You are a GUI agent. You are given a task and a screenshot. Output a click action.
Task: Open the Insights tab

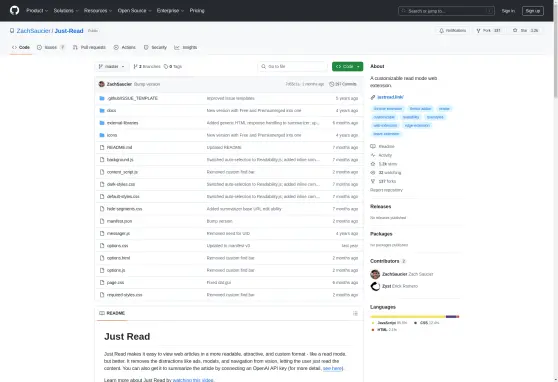pyautogui.click(x=186, y=47)
